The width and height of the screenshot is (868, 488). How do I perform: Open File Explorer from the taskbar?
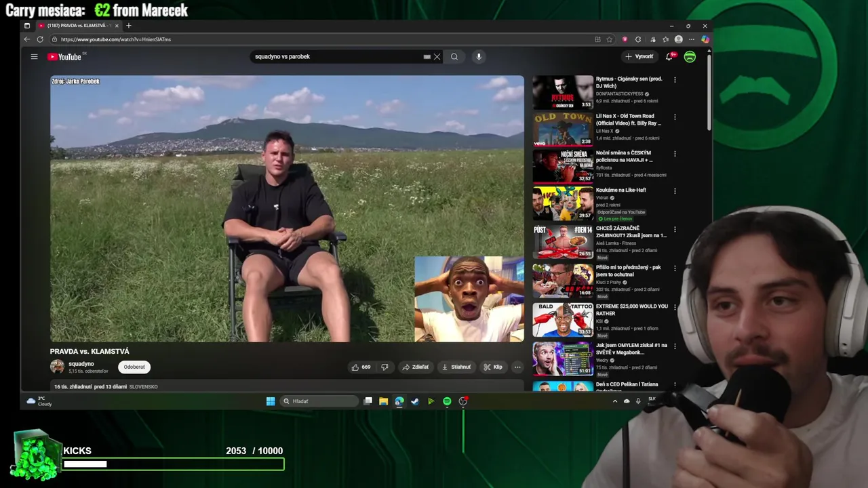pos(383,401)
